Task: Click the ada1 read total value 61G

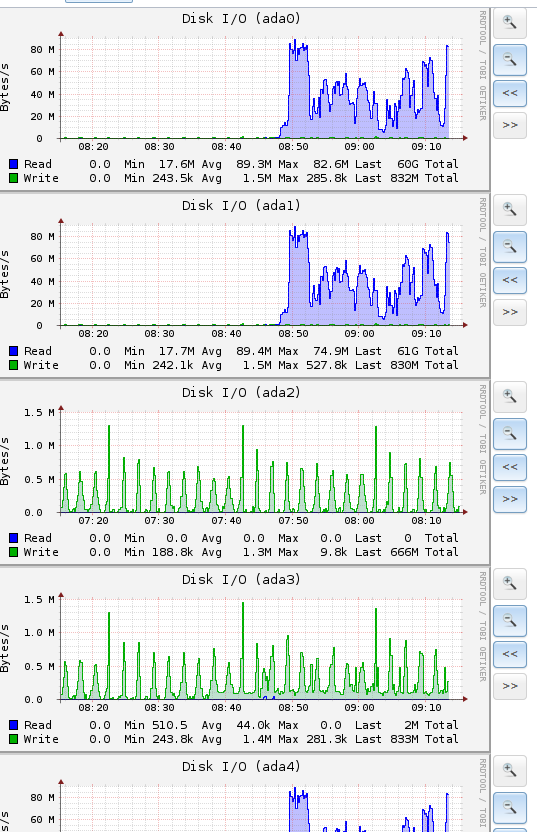Action: pos(408,351)
